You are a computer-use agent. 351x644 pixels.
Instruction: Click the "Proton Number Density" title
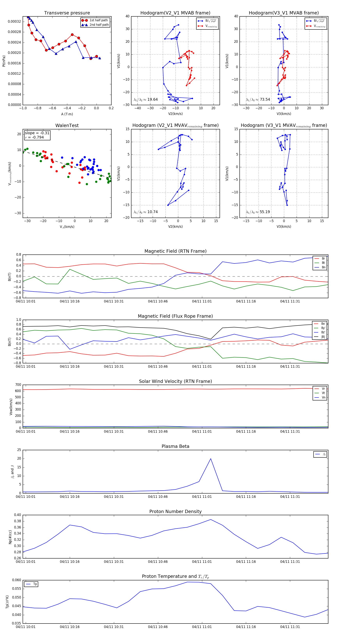pos(175,511)
